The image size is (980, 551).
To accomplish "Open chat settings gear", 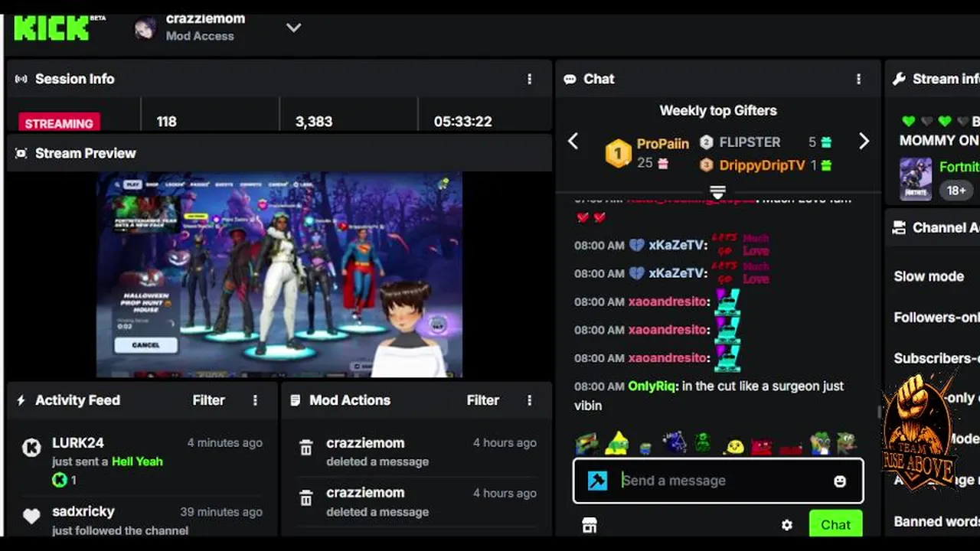I will 786,525.
